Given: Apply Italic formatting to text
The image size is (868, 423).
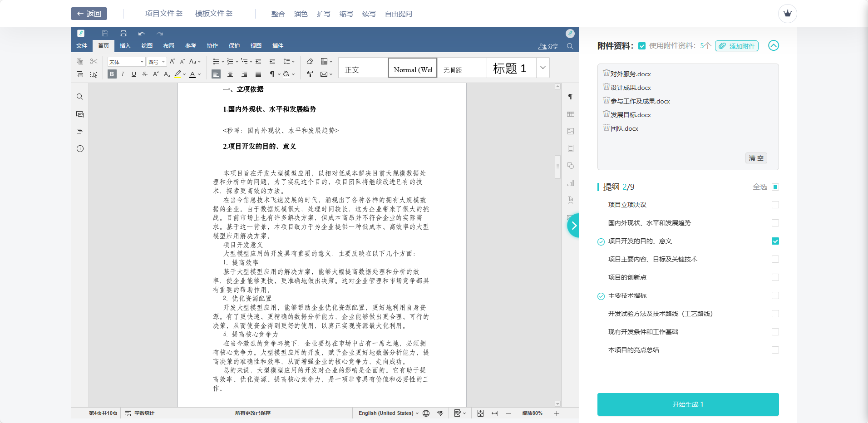Looking at the screenshot, I should [123, 74].
